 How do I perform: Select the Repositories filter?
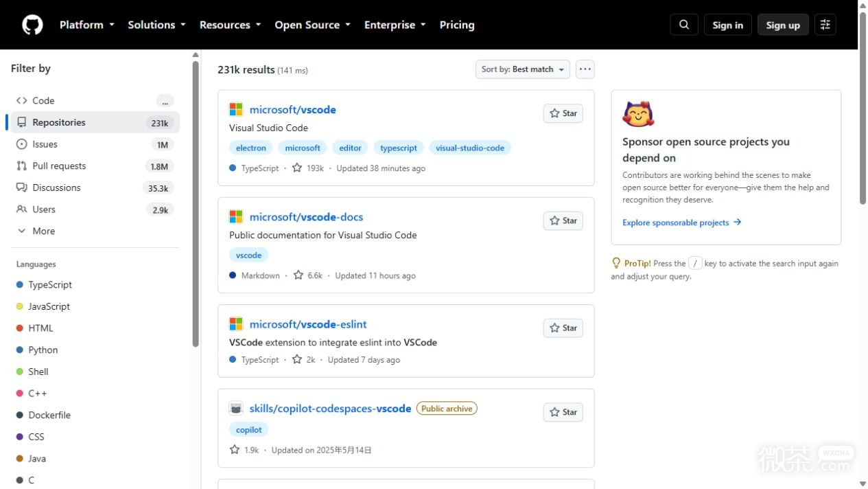[95, 123]
